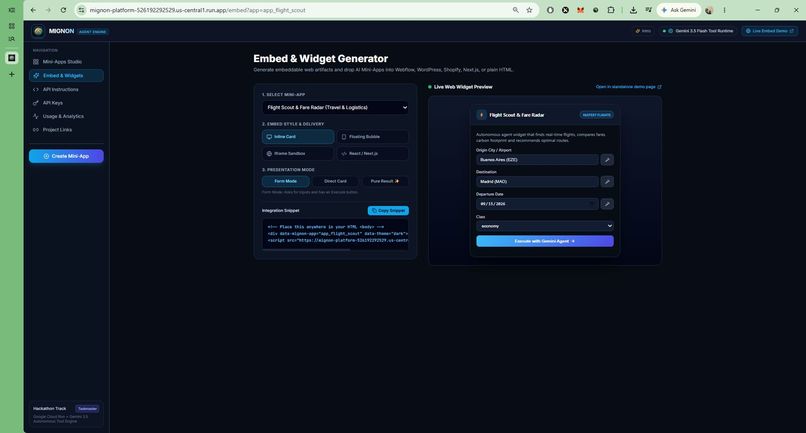This screenshot has width=806, height=433.
Task: Click the Live Web Widget Preview label
Action: point(463,87)
